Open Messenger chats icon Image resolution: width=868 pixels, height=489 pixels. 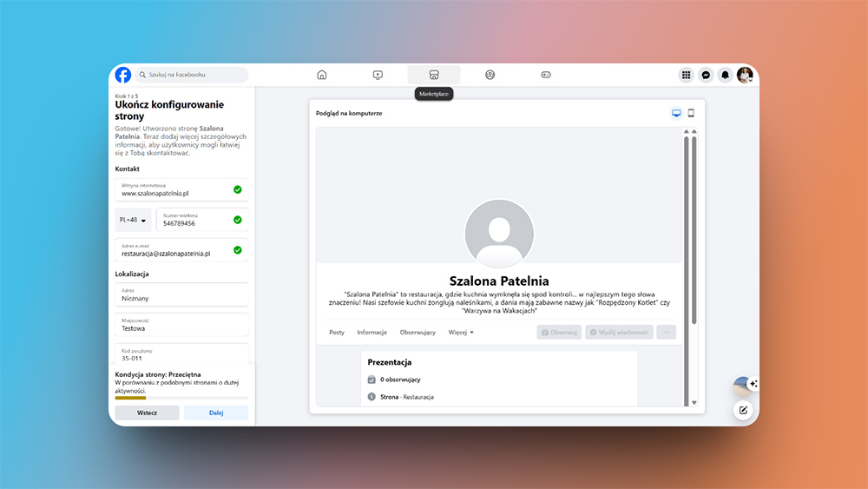[707, 75]
